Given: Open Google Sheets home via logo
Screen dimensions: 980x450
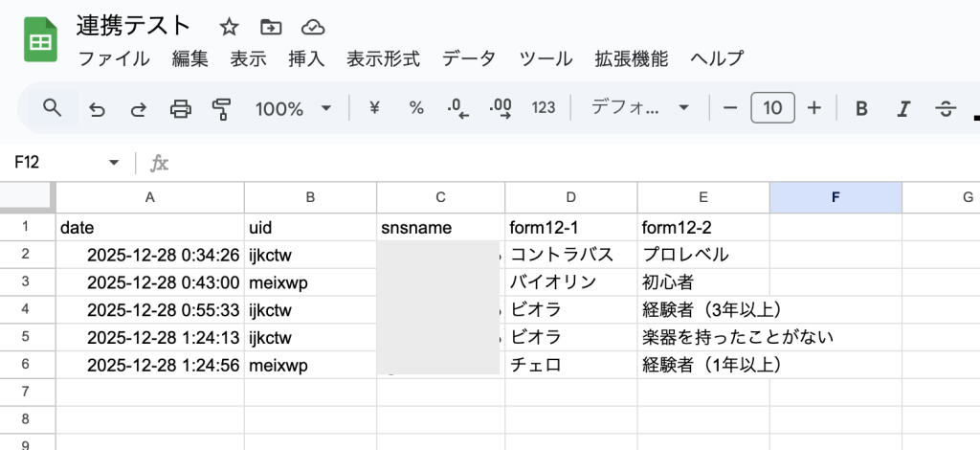Looking at the screenshot, I should coord(40,42).
